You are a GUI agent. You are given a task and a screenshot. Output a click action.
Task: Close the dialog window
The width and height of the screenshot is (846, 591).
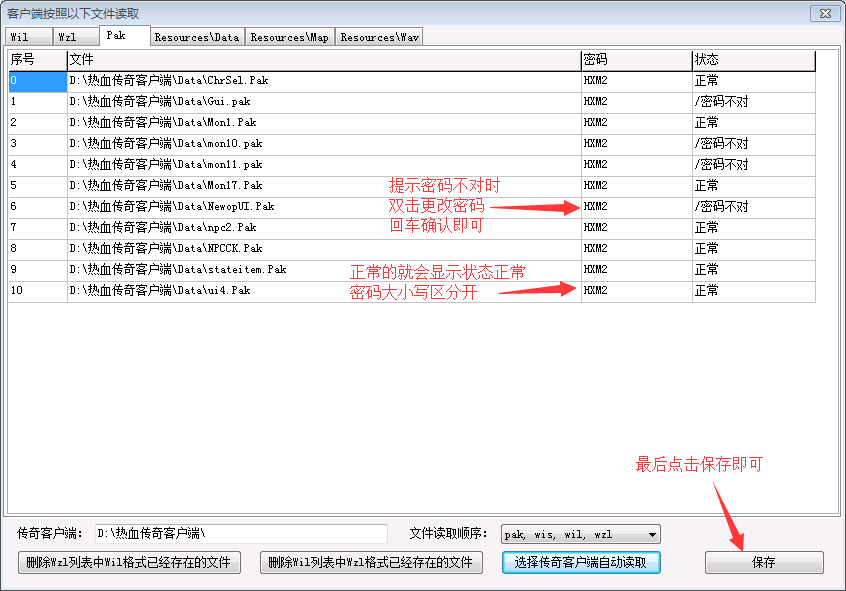(x=823, y=12)
